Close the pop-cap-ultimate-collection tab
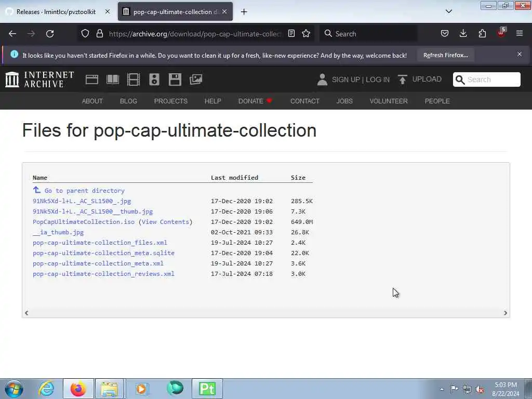532x399 pixels. [x=224, y=11]
